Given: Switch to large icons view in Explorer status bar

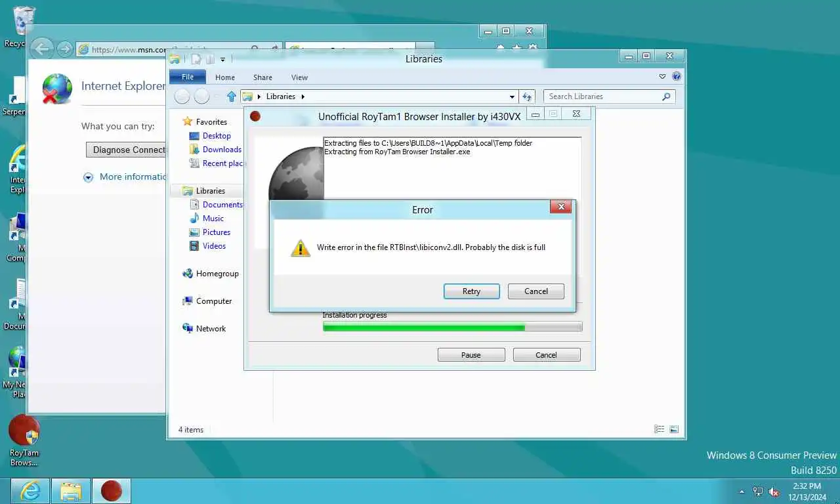Looking at the screenshot, I should (673, 429).
